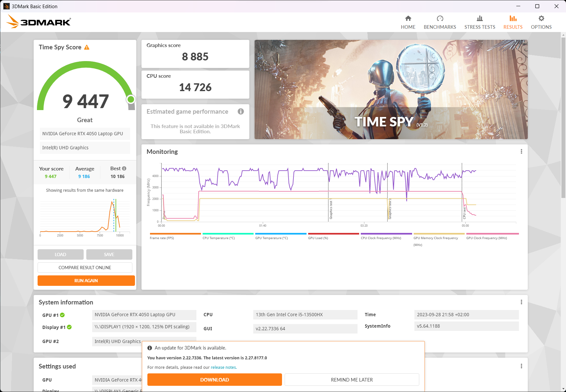Click the CPU score value 14 726

pos(195,88)
